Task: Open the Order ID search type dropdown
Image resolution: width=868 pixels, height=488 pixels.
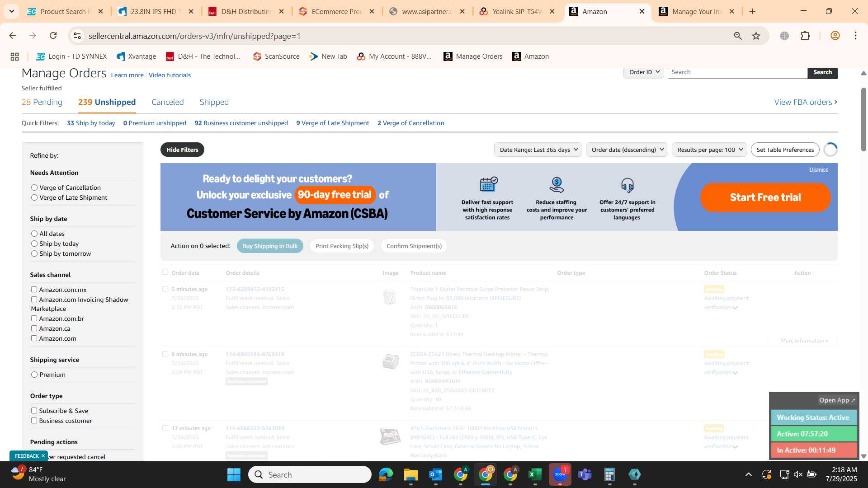Action: point(644,72)
